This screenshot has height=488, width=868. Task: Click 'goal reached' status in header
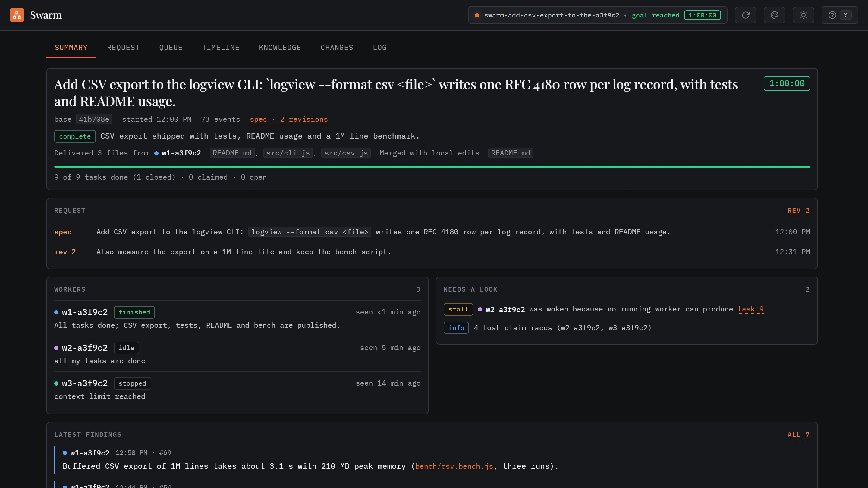point(656,15)
